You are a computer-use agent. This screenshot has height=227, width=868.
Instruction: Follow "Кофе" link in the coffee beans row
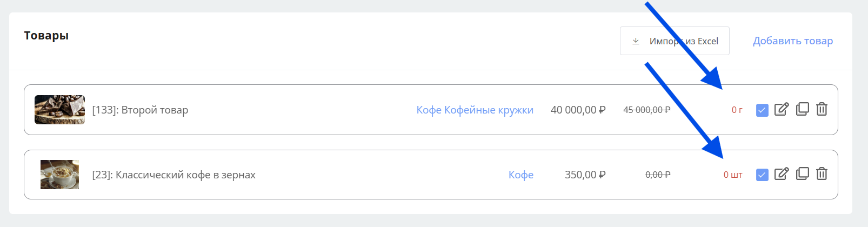pos(521,175)
